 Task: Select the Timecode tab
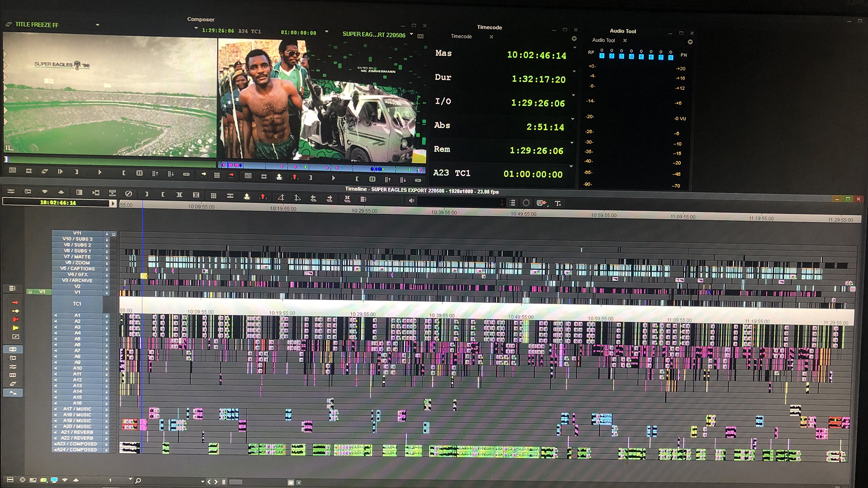coord(461,37)
